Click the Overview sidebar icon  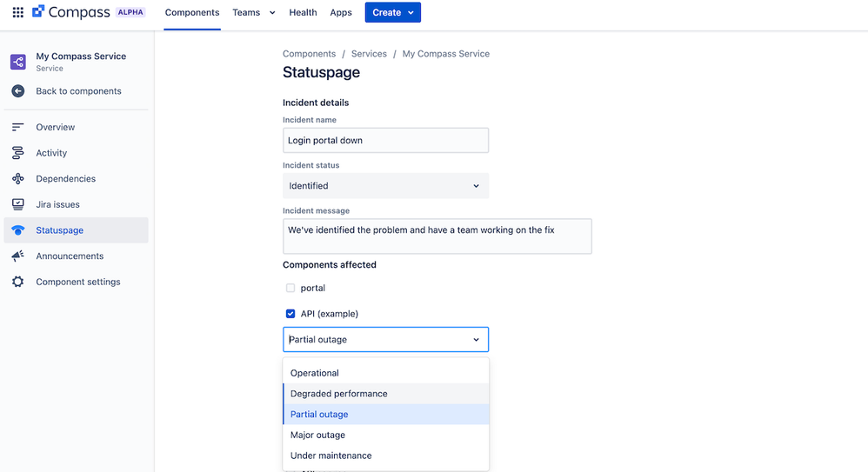17,127
